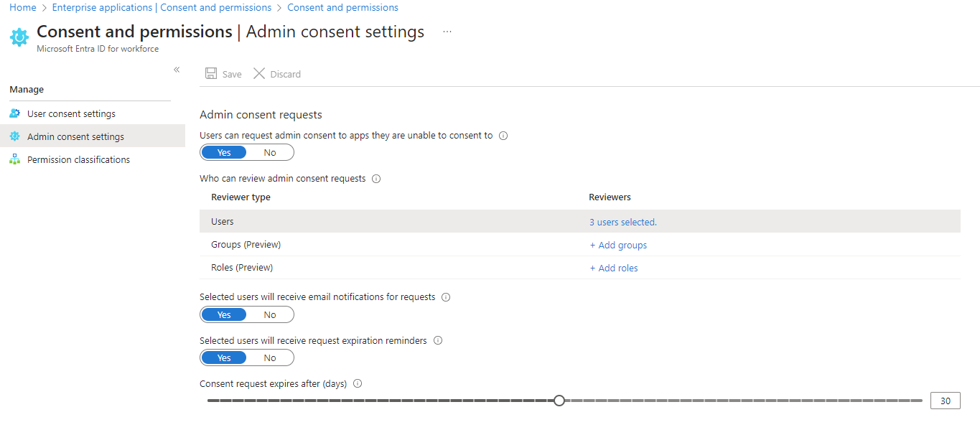Open Permission classifications page
The width and height of the screenshot is (980, 430).
click(78, 159)
